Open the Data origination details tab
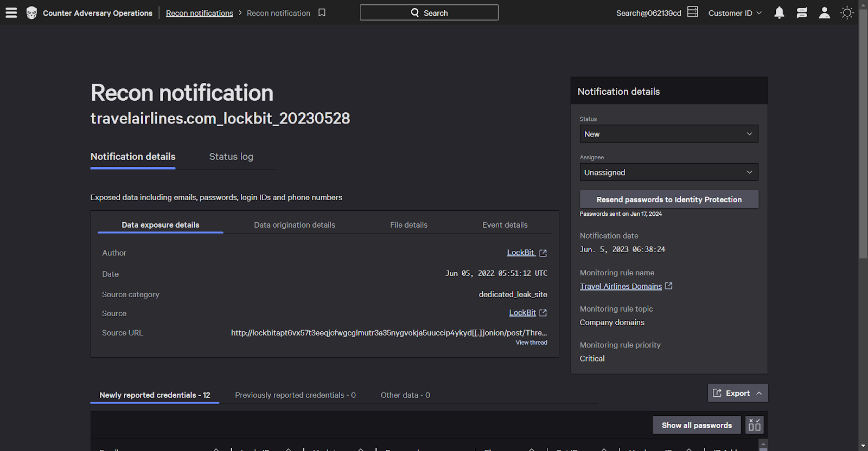Screen dimensions: 868x451 pyautogui.click(x=295, y=225)
